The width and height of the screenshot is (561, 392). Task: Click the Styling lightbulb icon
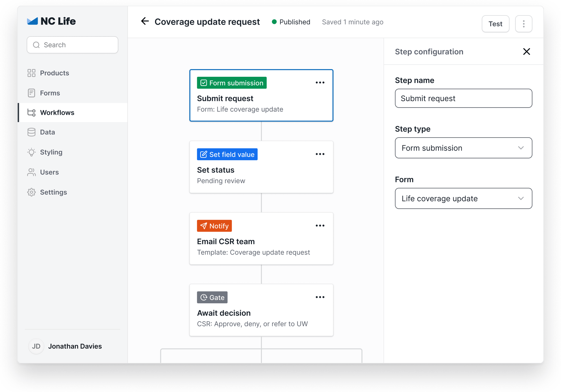click(31, 152)
